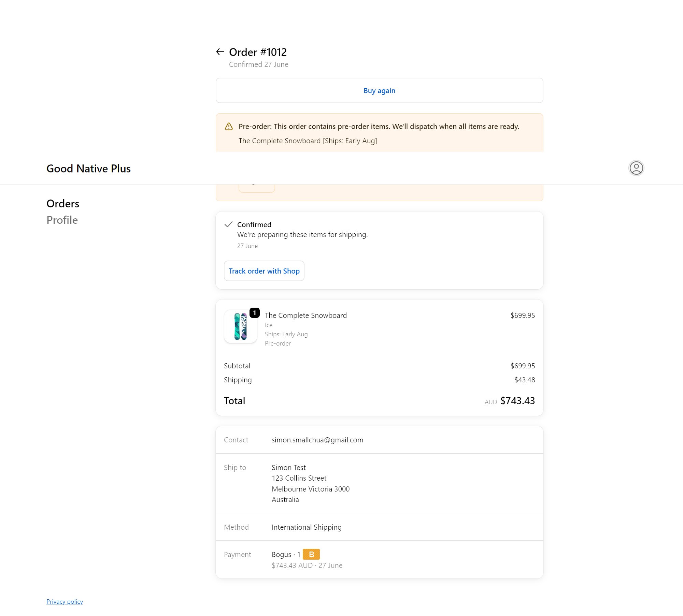683x616 pixels.
Task: Open the account profile avatar icon
Action: click(x=636, y=168)
